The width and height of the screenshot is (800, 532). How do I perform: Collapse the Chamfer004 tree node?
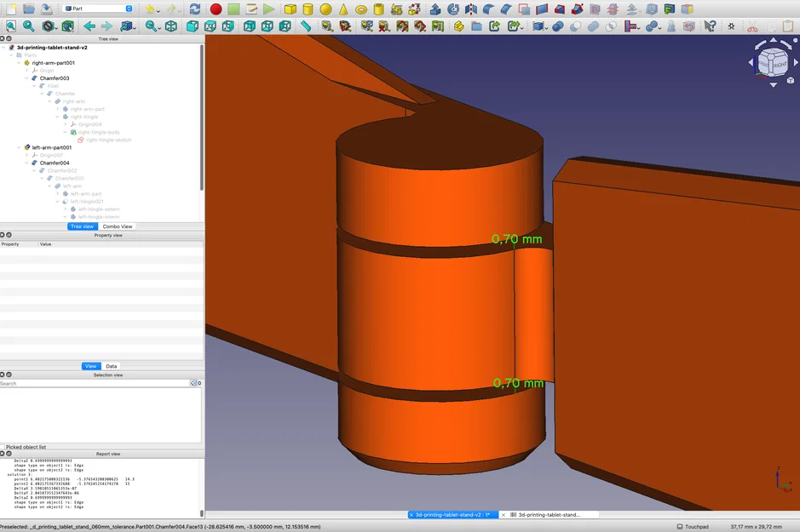26,163
